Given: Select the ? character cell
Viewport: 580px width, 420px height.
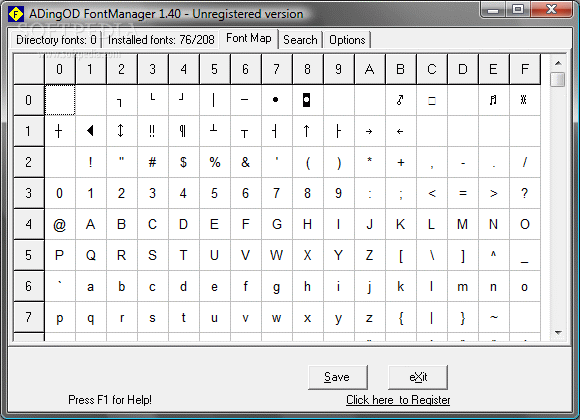Looking at the screenshot, I should (525, 193).
